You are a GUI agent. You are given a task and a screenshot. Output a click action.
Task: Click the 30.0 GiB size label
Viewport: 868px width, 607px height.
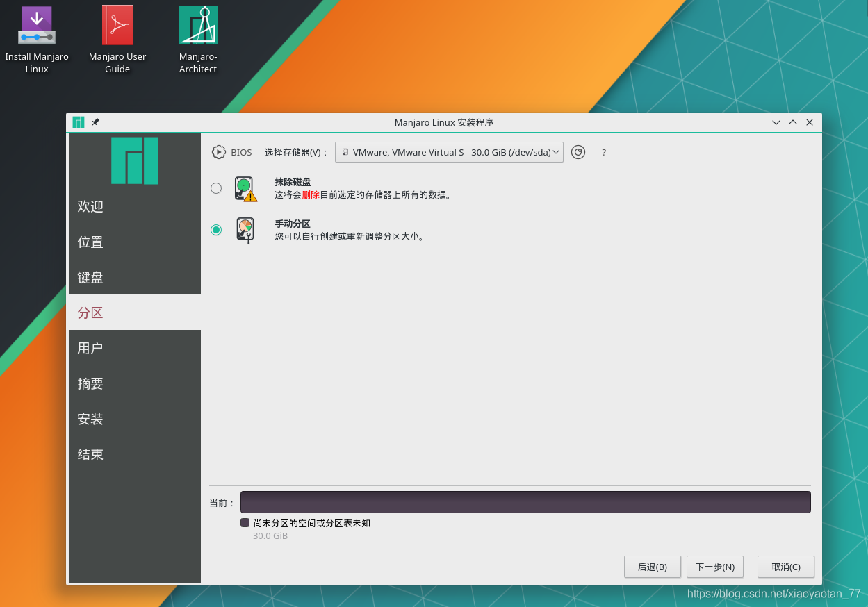tap(270, 536)
